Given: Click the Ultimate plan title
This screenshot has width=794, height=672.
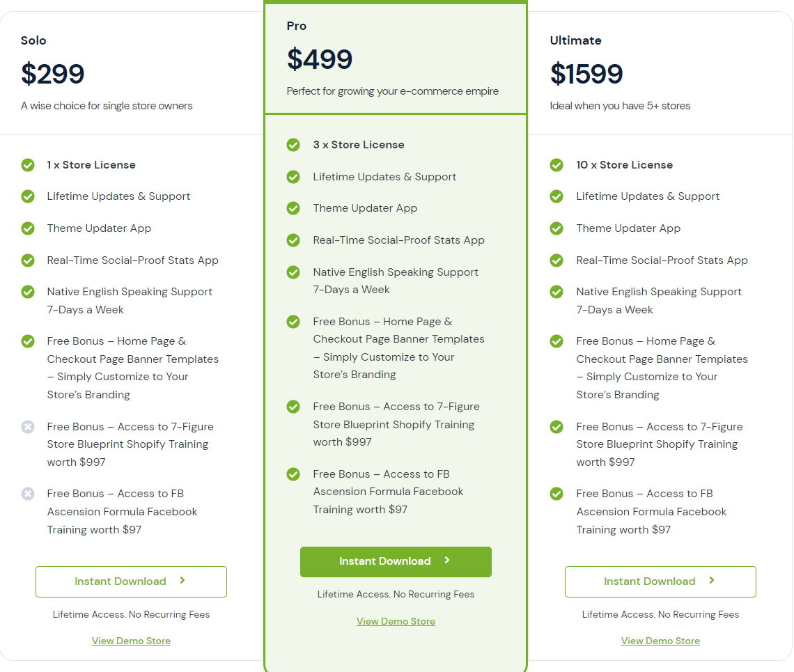Looking at the screenshot, I should point(576,40).
